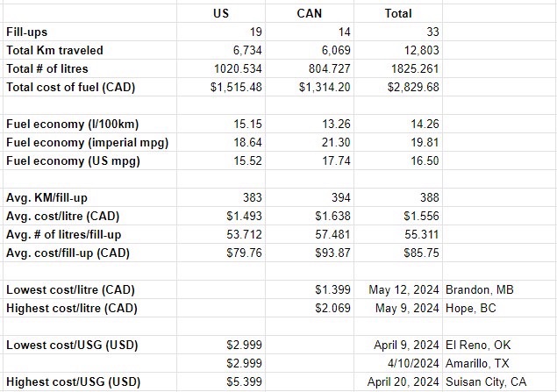Select the US column header cell
This screenshot has width=557, height=392.
pos(221,13)
